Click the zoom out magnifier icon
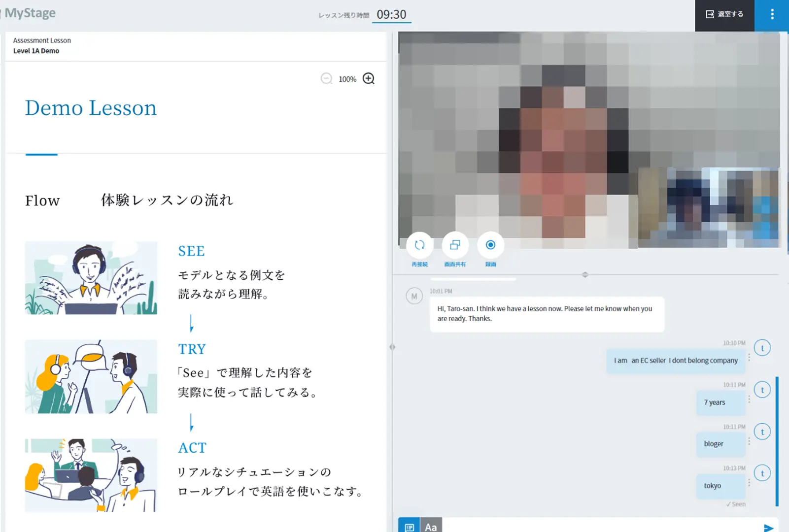 click(x=326, y=79)
